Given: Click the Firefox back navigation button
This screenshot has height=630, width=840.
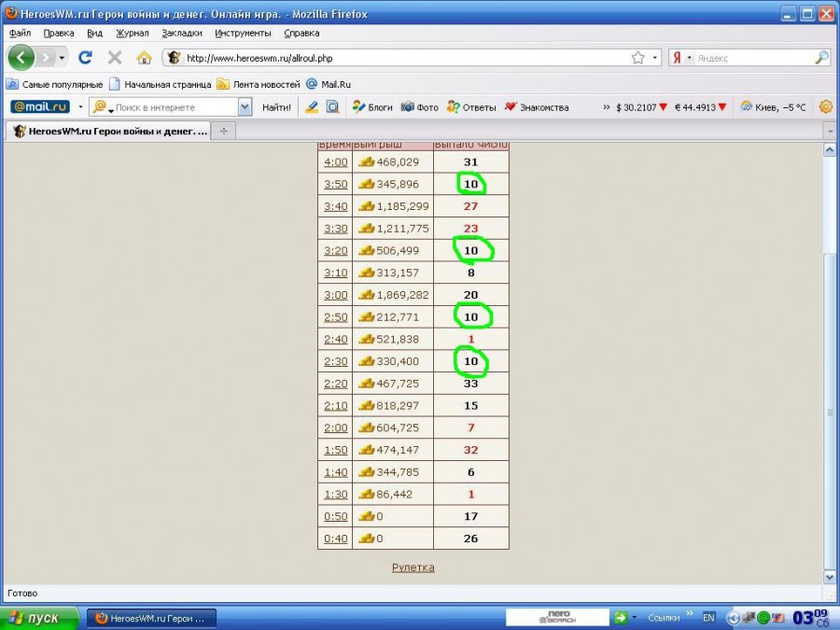Looking at the screenshot, I should pyautogui.click(x=21, y=58).
